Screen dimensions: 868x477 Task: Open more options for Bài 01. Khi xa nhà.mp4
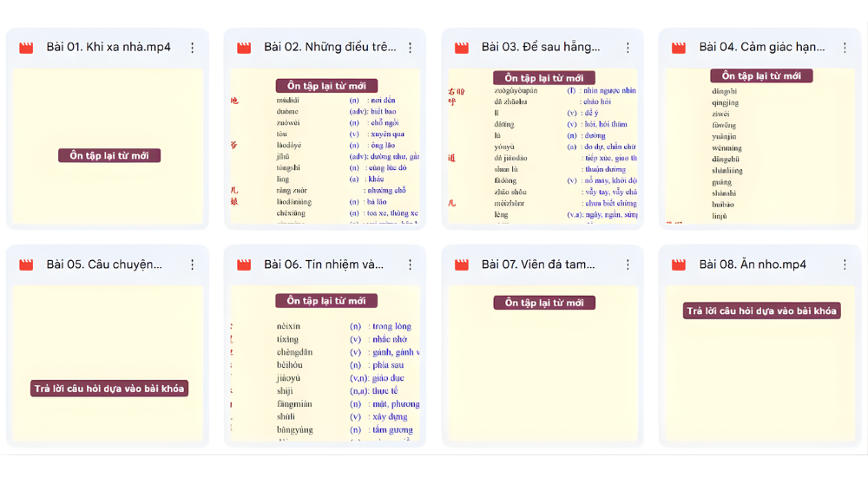[x=192, y=48]
